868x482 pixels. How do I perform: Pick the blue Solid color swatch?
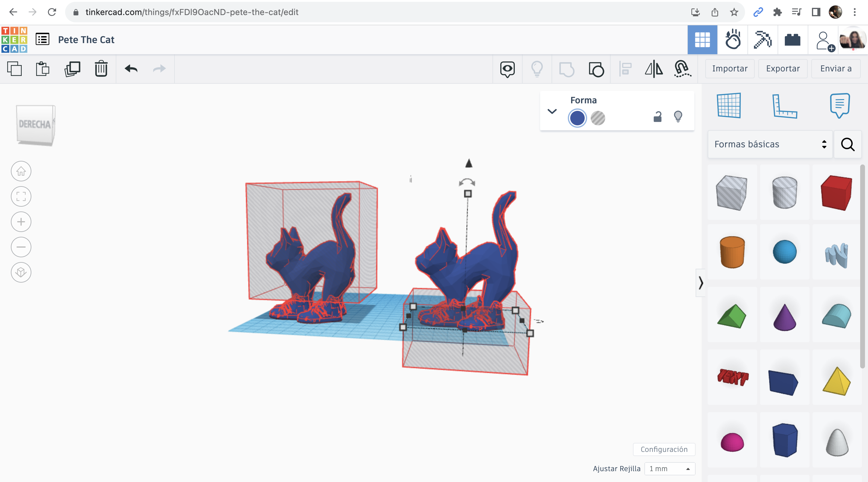pos(577,118)
